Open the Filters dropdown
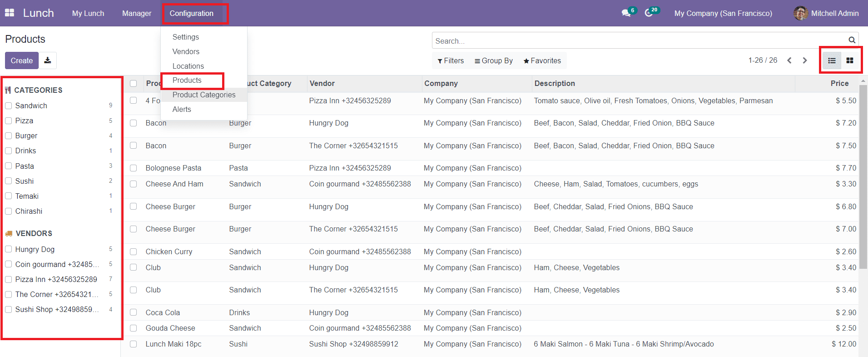This screenshot has width=868, height=357. (x=451, y=61)
